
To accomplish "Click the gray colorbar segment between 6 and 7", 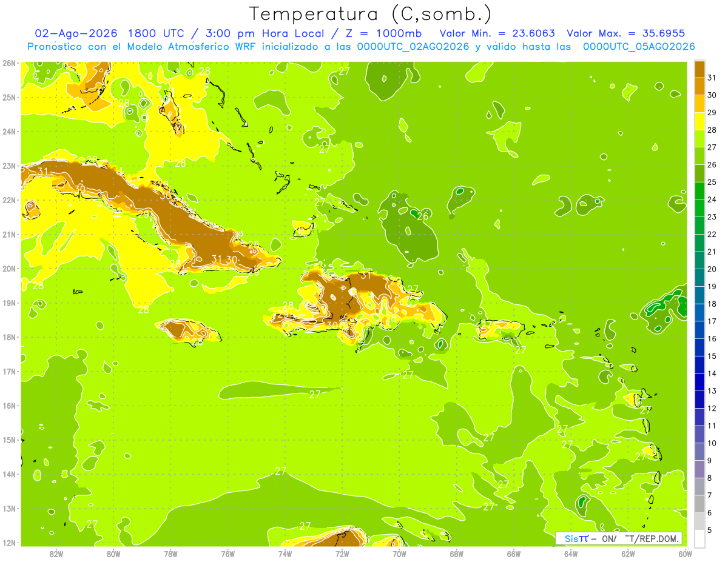I will (x=699, y=504).
